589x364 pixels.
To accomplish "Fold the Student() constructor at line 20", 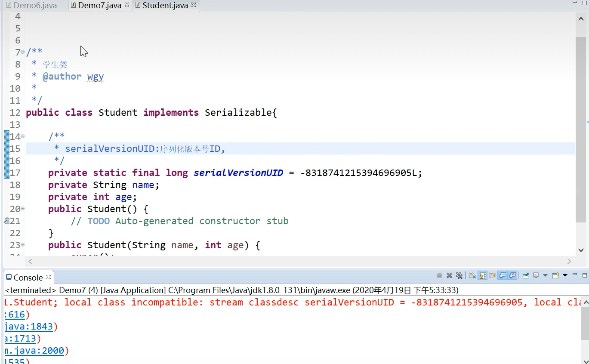I will pyautogui.click(x=23, y=209).
